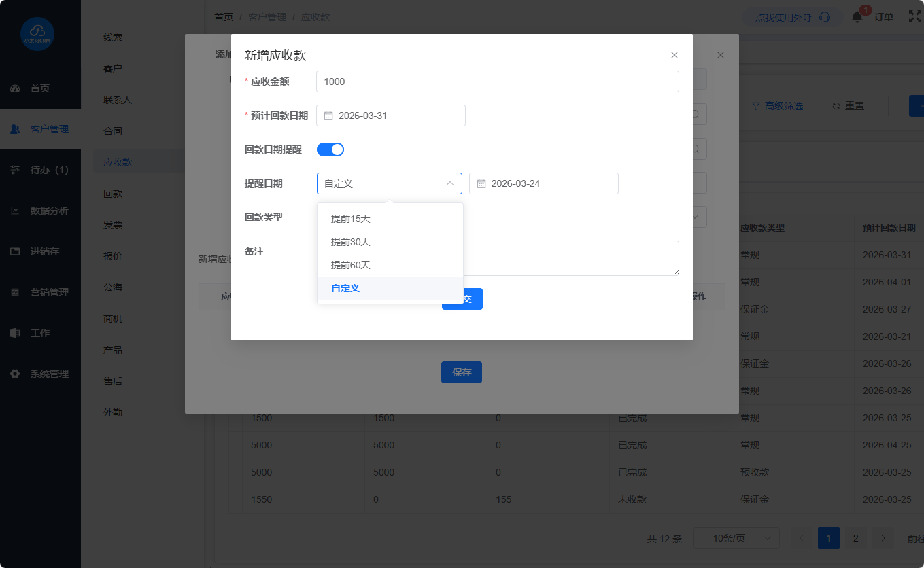
Task: Click the headset outbound call icon
Action: click(825, 18)
